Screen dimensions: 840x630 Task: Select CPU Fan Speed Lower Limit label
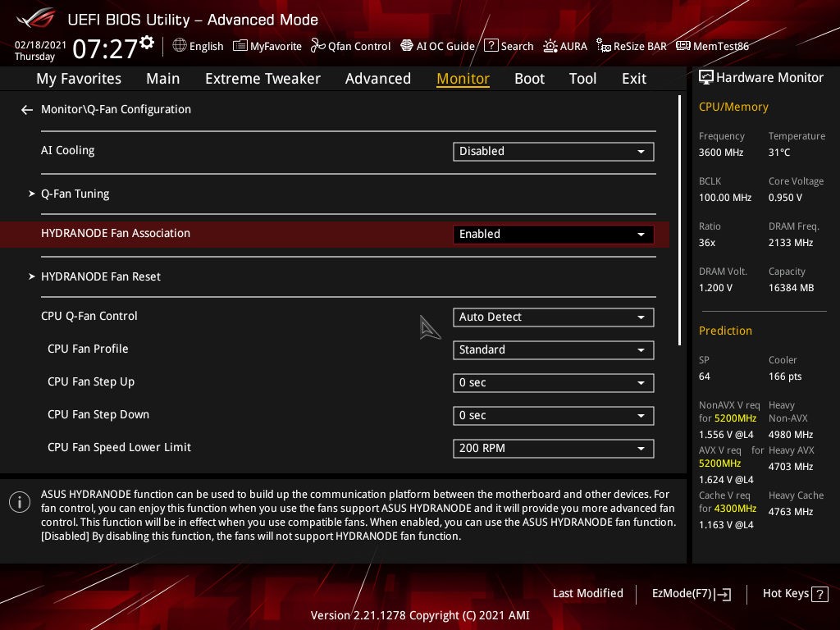tap(119, 447)
